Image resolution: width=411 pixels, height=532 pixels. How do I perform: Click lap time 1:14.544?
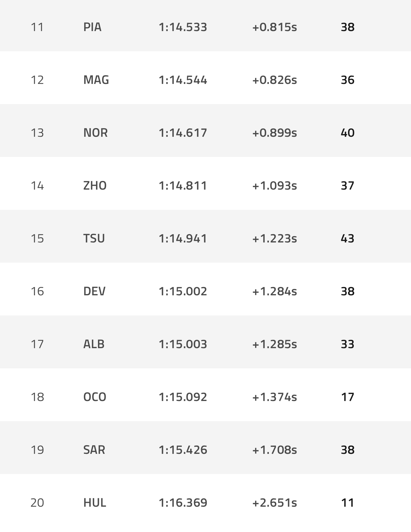[183, 80]
